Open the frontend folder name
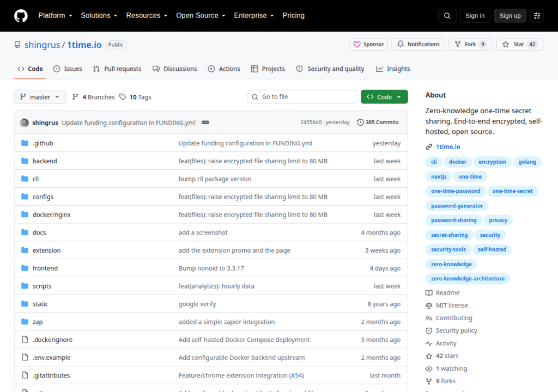 [x=45, y=268]
